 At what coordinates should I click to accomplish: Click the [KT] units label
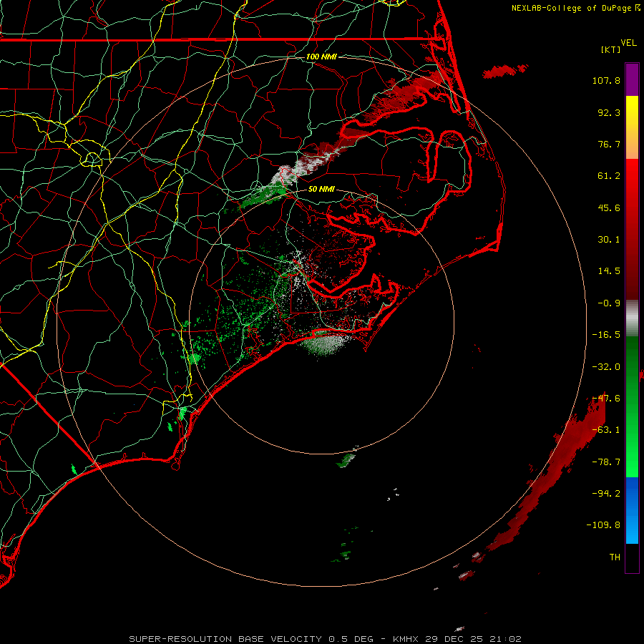(611, 49)
